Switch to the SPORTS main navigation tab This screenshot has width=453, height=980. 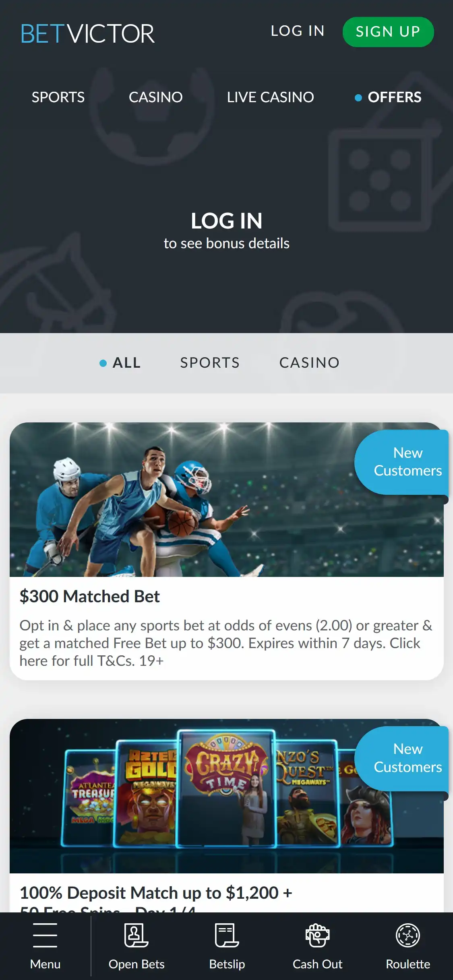click(58, 97)
